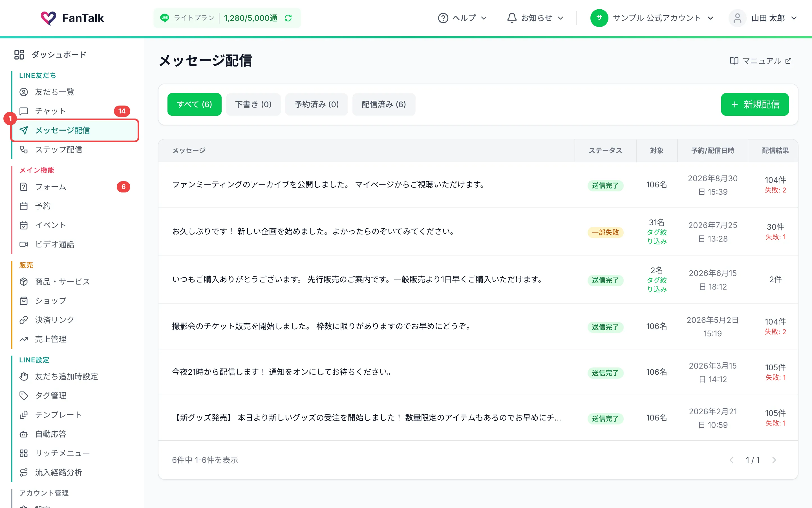This screenshot has width=812, height=508.
Task: Click the イベント calendar-check icon
Action: (24, 225)
